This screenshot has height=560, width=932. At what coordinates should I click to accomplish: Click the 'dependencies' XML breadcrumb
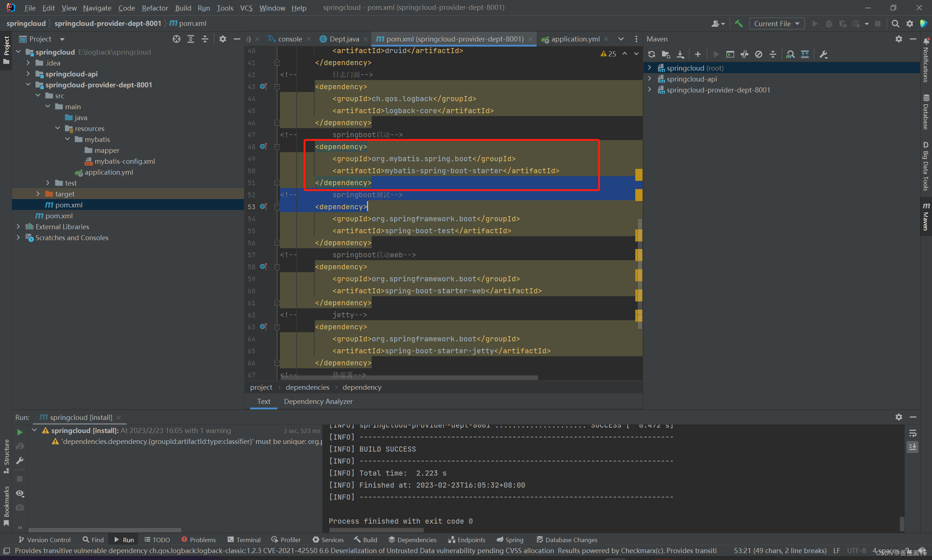pyautogui.click(x=307, y=387)
